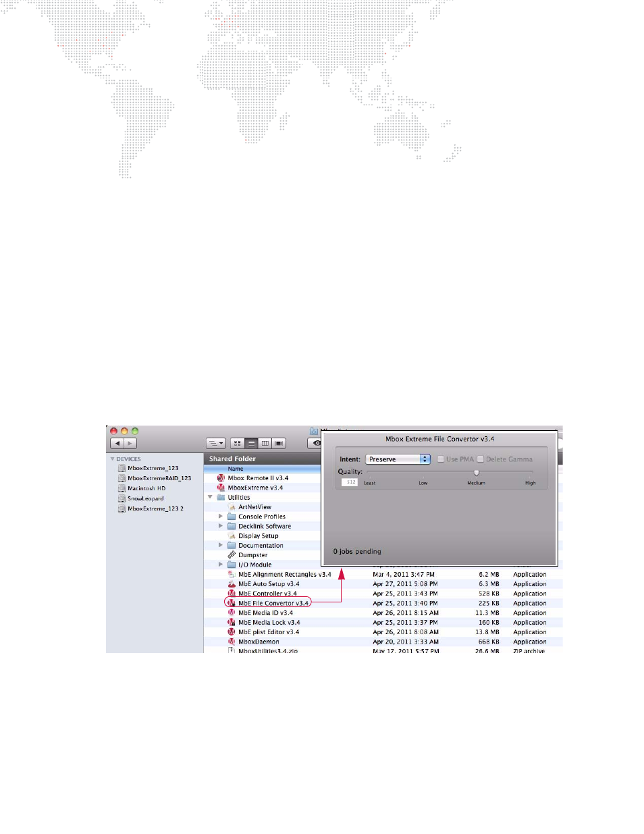644x834 pixels.
Task: Click the Finder forward arrow button
Action: click(x=130, y=444)
